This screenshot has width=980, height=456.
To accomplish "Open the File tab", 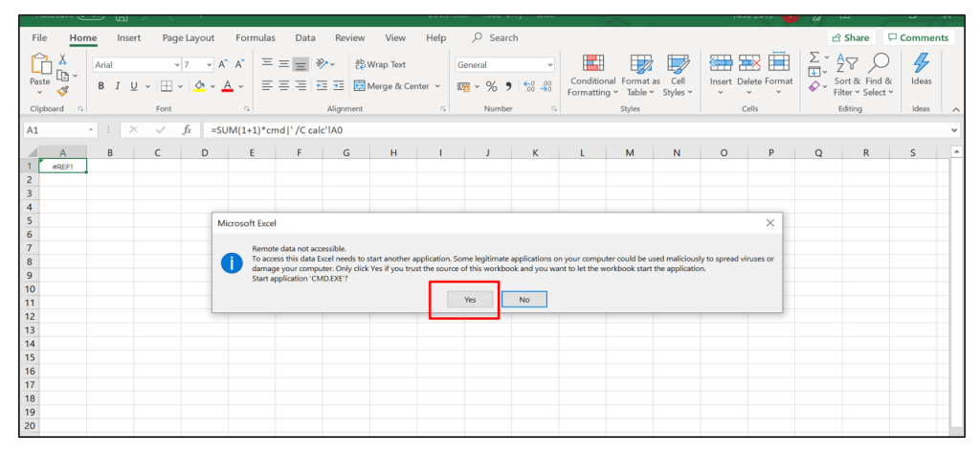I will (x=39, y=37).
